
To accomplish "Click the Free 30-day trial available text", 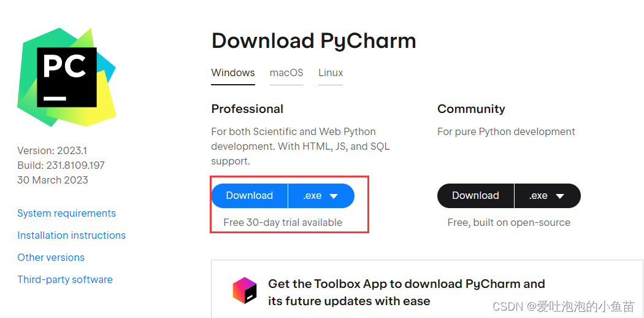I will pyautogui.click(x=283, y=223).
